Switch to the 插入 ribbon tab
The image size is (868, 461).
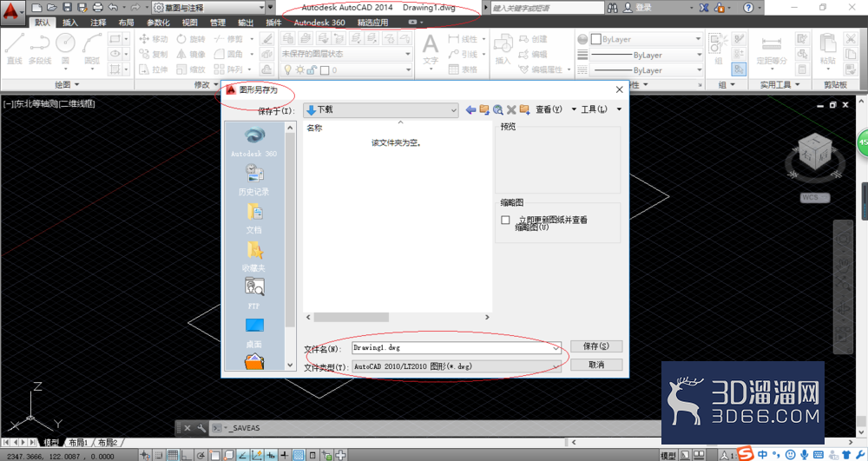(x=70, y=22)
